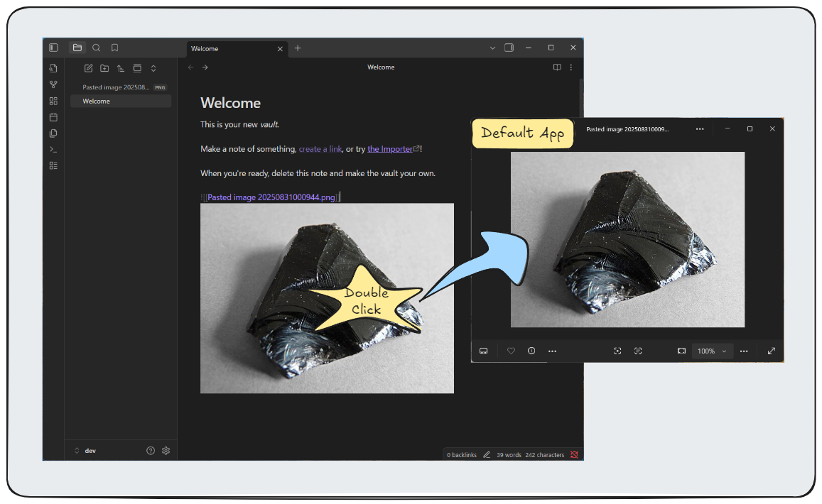Toggle editing mode pencil in status bar
The height and width of the screenshot is (504, 822).
tap(487, 455)
